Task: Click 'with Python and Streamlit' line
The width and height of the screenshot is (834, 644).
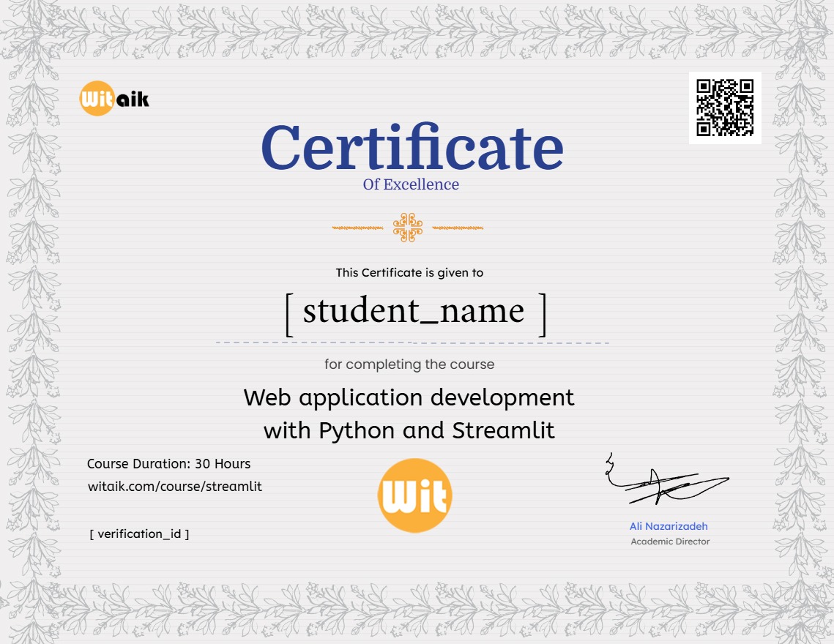Action: coord(409,430)
